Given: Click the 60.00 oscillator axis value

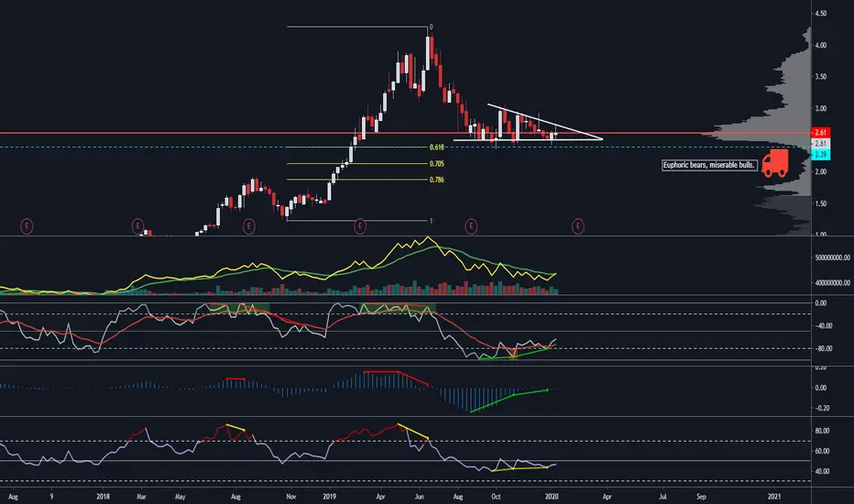Looking at the screenshot, I should pos(822,451).
